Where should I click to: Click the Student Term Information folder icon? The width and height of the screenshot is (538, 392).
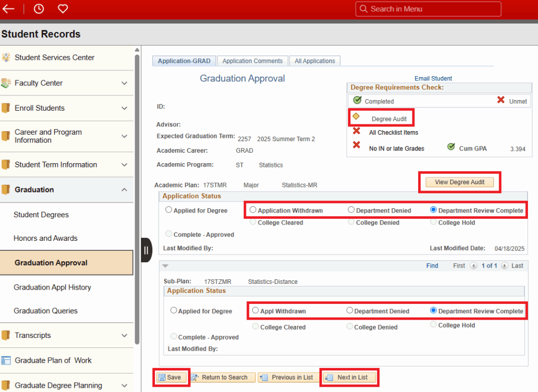pyautogui.click(x=5, y=164)
